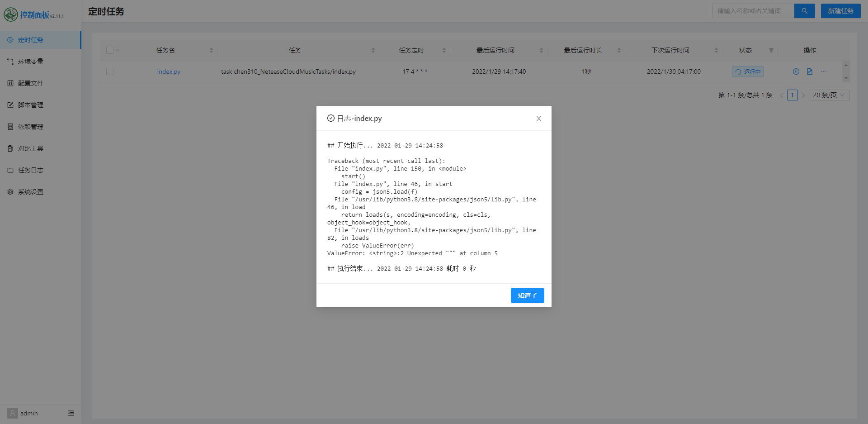Open the 配置文件 panel in sidebar

tap(30, 83)
